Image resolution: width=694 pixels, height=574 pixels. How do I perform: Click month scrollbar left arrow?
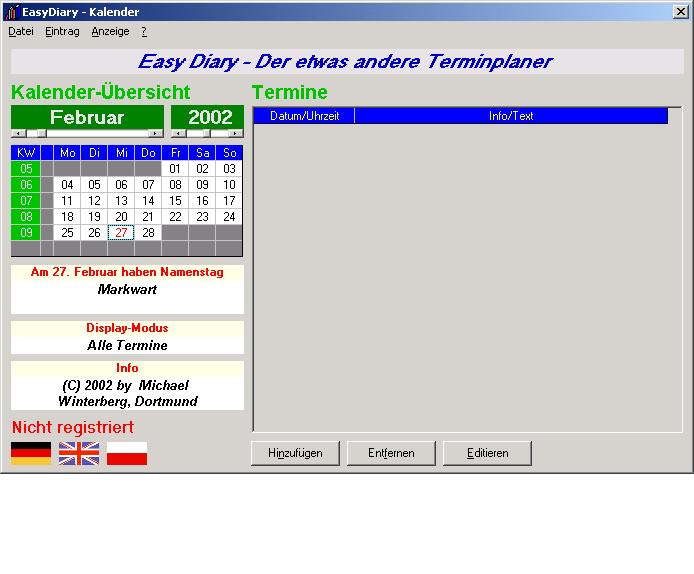18,133
